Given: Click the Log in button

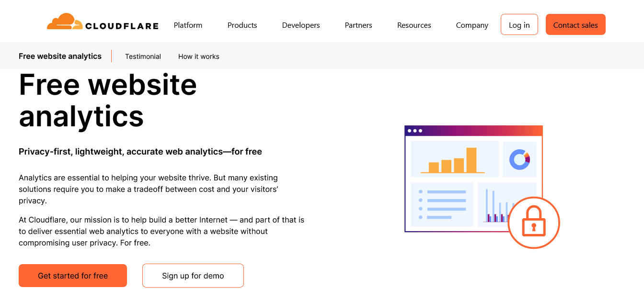Looking at the screenshot, I should click(x=519, y=24).
